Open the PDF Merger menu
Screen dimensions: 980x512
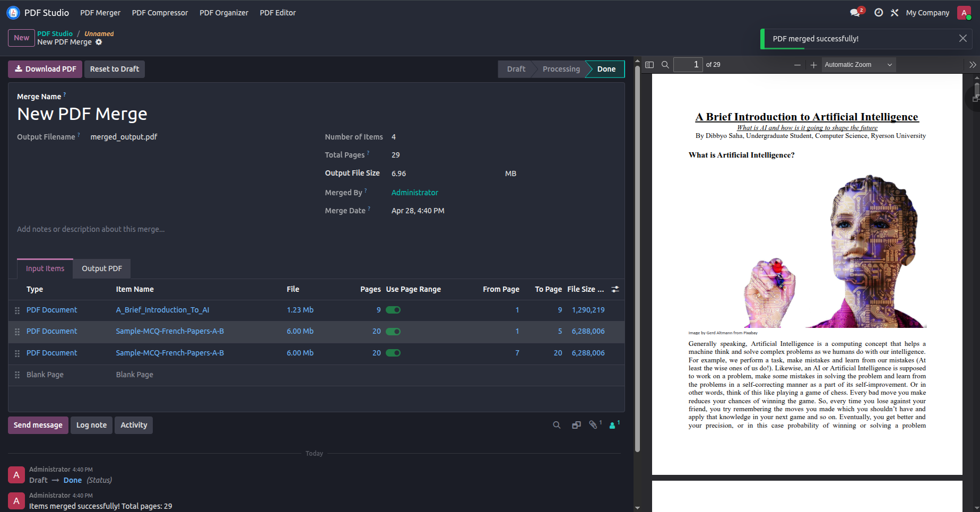click(x=100, y=13)
